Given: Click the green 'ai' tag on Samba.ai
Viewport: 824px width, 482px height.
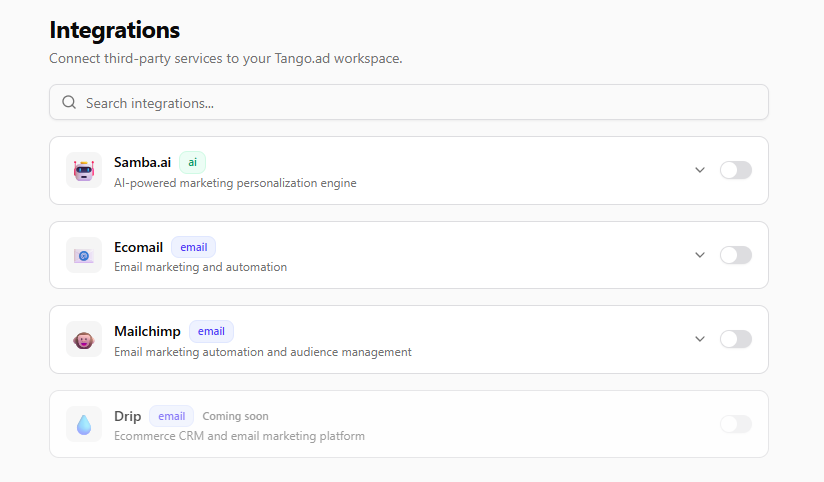Looking at the screenshot, I should click(192, 162).
